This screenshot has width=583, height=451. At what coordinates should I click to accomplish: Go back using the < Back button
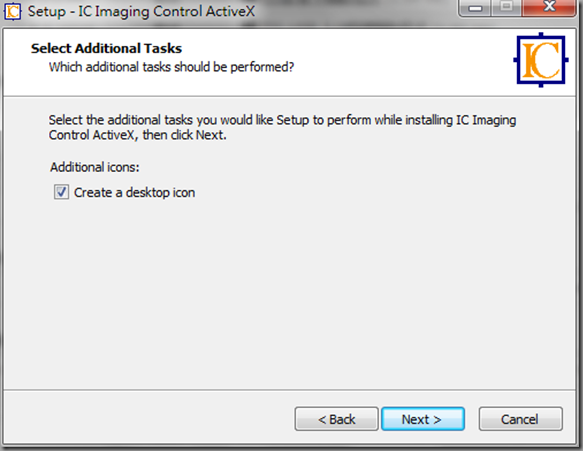tap(336, 419)
